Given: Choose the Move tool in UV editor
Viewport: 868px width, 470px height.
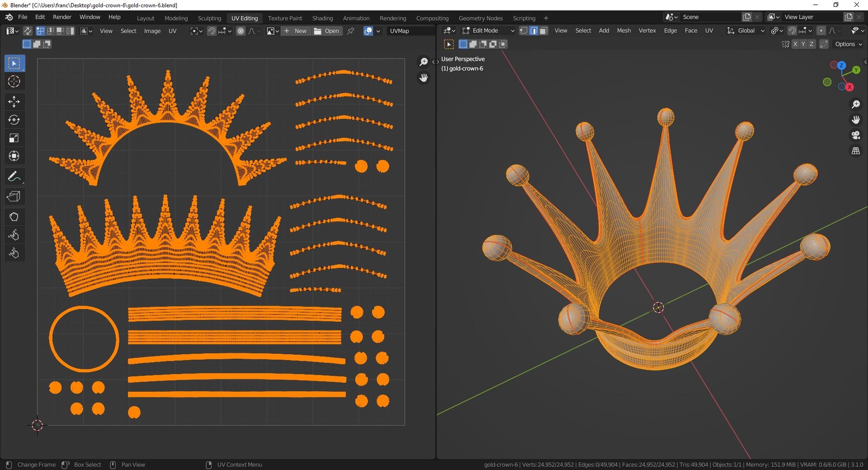Looking at the screenshot, I should pyautogui.click(x=14, y=102).
